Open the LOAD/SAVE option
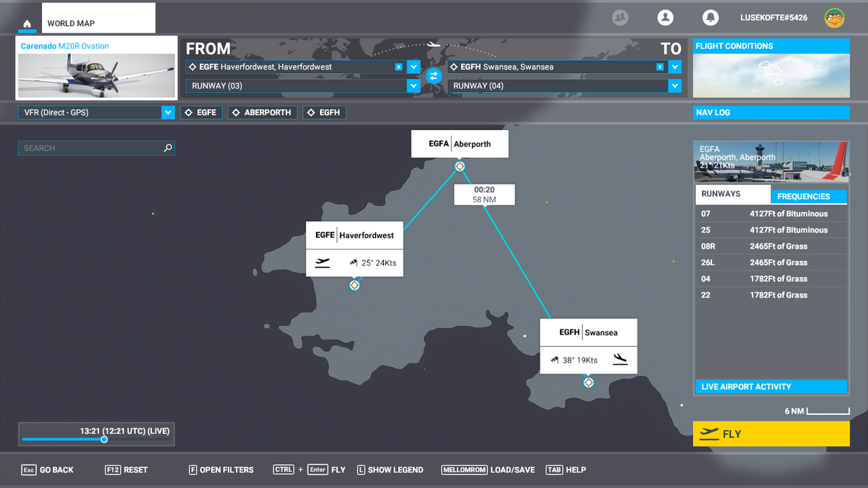The height and width of the screenshot is (488, 868). click(488, 470)
